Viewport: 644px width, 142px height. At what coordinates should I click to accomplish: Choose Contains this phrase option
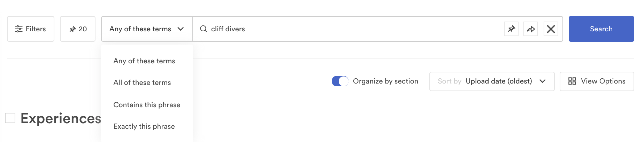pyautogui.click(x=147, y=105)
